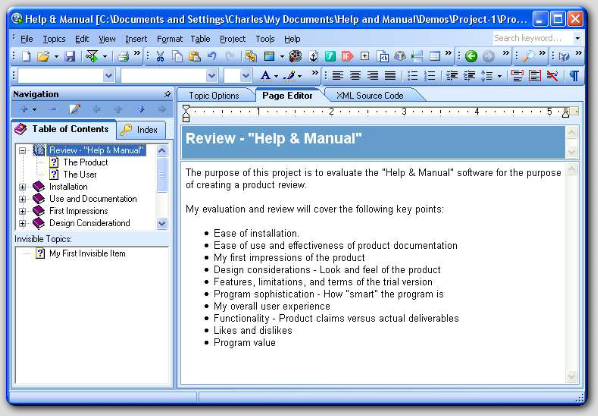
Task: Toggle paragraph marks display
Action: (574, 75)
